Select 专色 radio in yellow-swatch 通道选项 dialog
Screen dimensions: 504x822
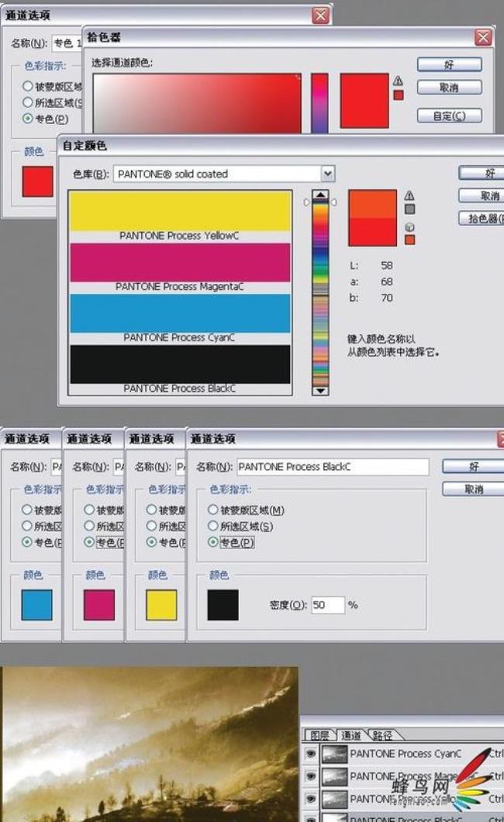[151, 542]
